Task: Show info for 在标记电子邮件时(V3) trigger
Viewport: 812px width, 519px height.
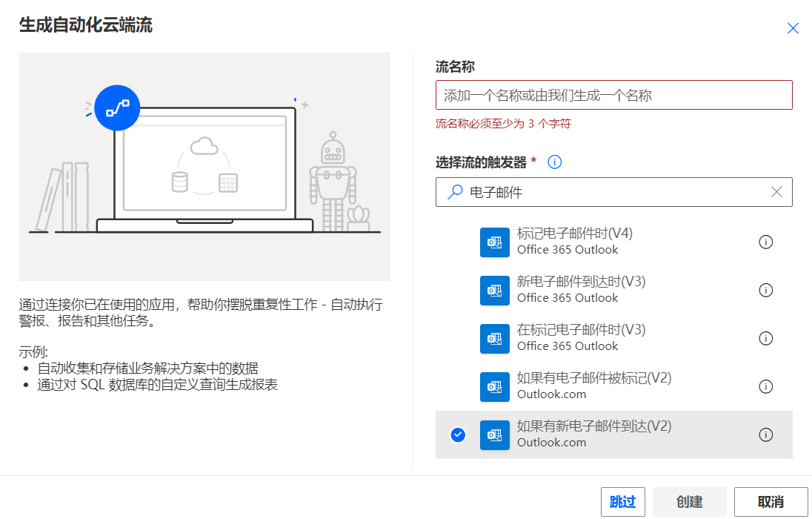Action: (x=765, y=339)
